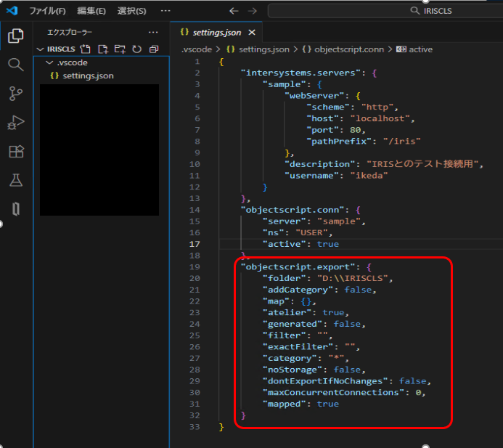Go back using the left arrow

coord(234,11)
